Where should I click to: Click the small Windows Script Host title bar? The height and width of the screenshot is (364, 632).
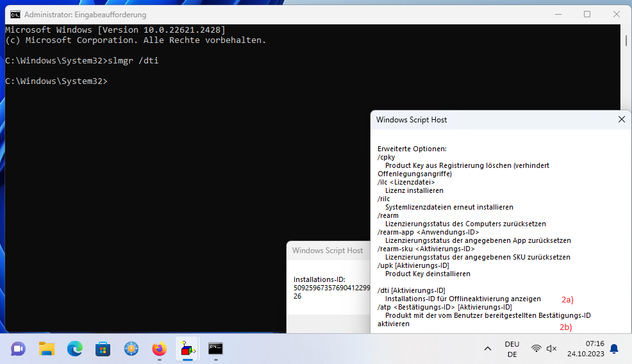coord(328,251)
